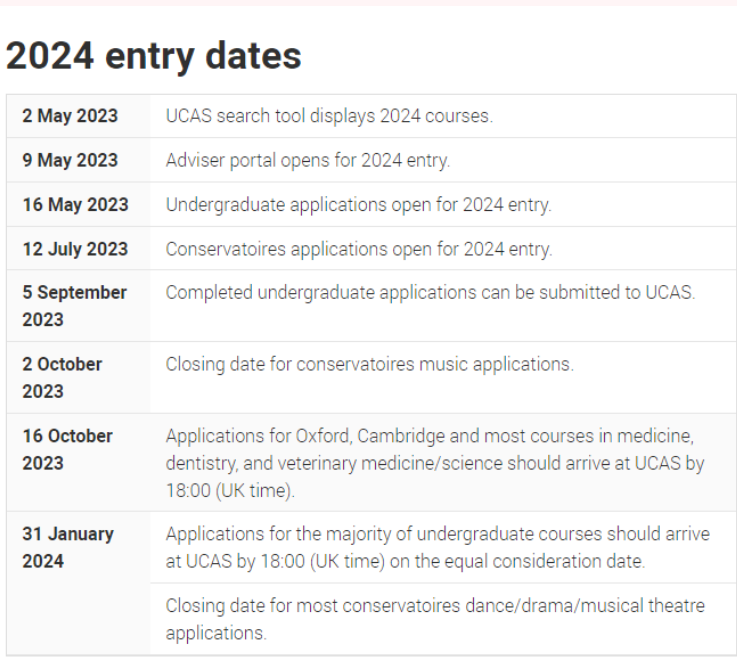Image resolution: width=737 pixels, height=658 pixels.
Task: Select the '2 October 2023' date cell
Action: click(78, 378)
